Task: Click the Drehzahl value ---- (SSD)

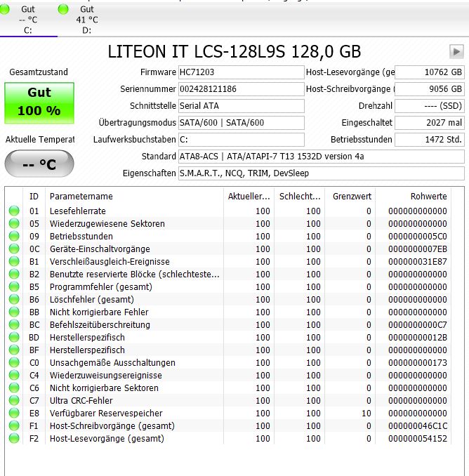Action: tap(430, 106)
